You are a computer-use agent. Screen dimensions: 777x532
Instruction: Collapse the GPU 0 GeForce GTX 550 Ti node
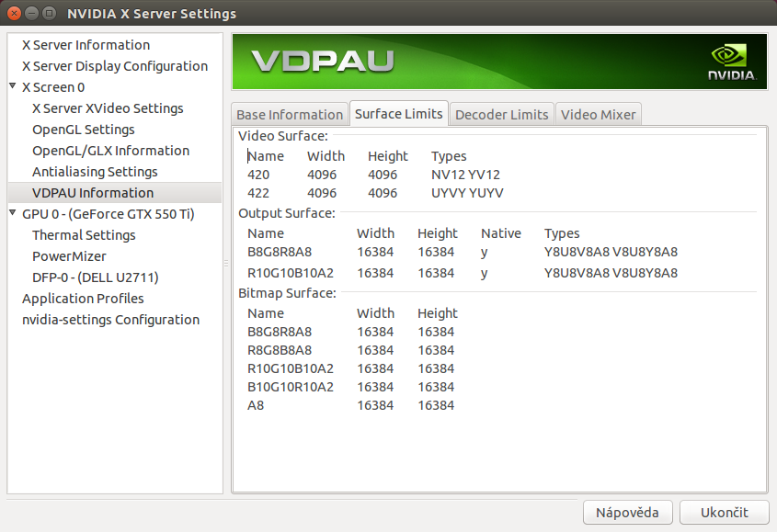pyautogui.click(x=13, y=212)
